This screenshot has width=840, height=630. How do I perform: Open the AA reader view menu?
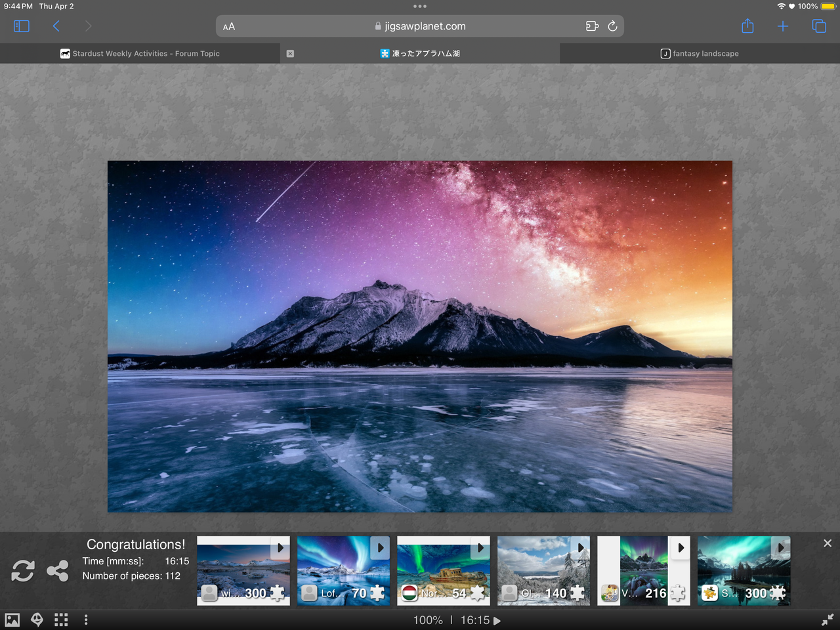coord(229,27)
